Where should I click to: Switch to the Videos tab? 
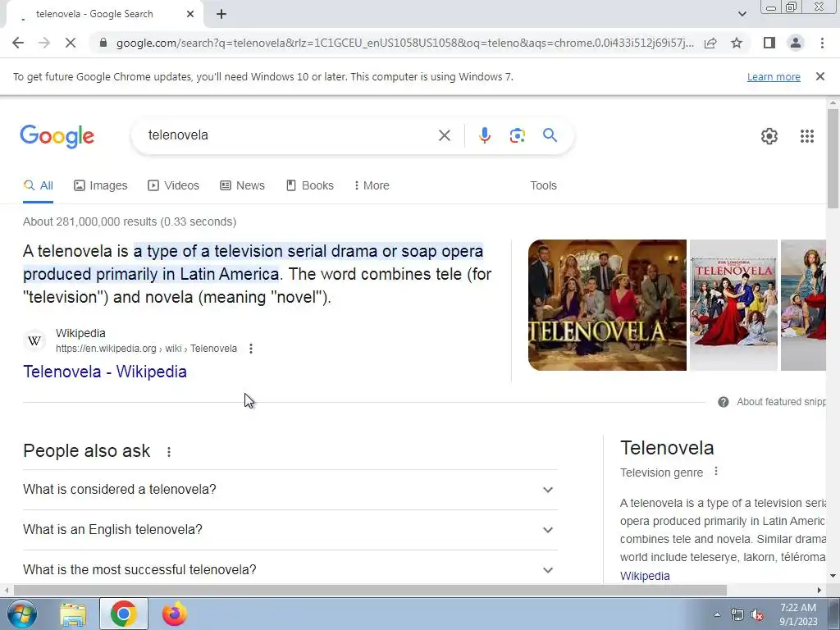[x=174, y=185]
